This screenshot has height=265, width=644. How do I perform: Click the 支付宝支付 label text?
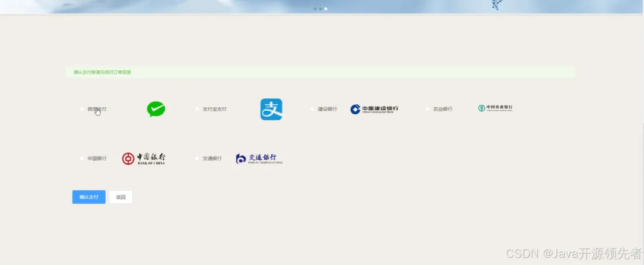pos(215,109)
